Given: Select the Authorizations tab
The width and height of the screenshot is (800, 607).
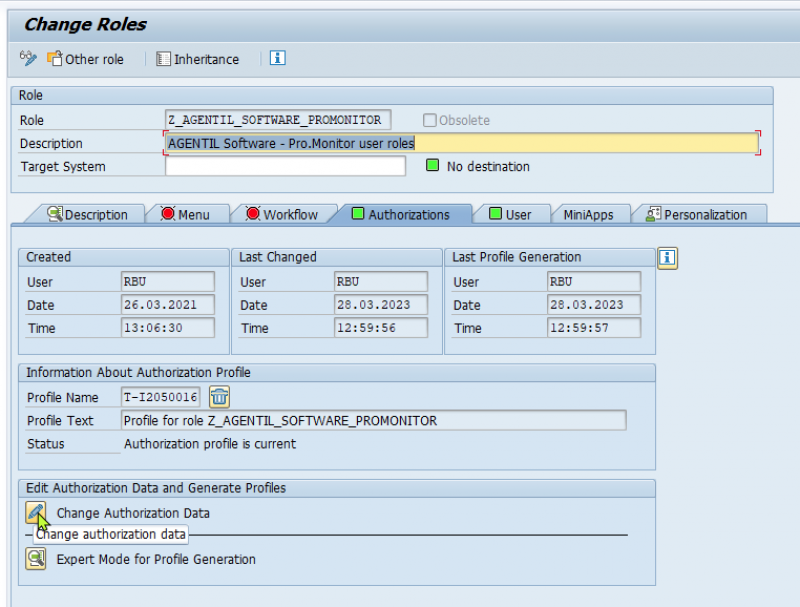Looking at the screenshot, I should [x=400, y=214].
